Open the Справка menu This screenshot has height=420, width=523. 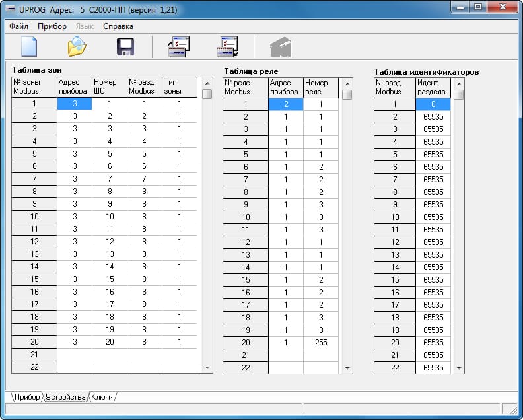pos(118,26)
